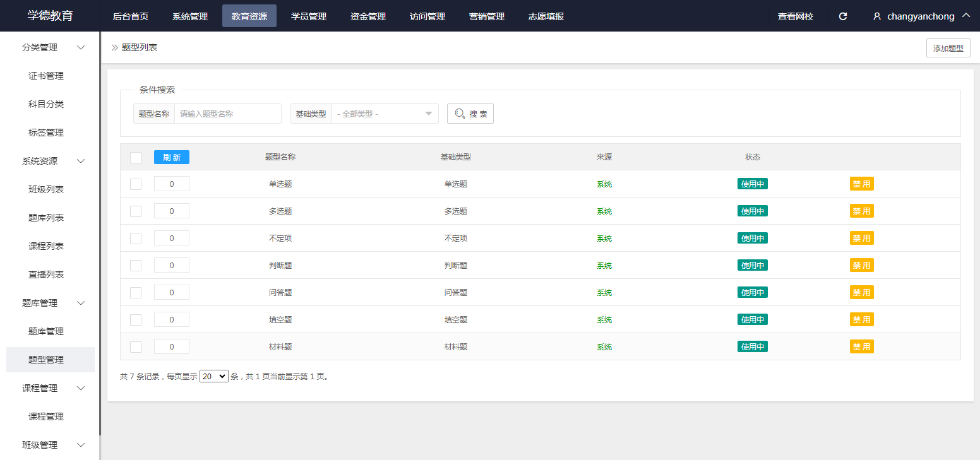Viewport: 980px width, 460px height.
Task: Check the 问答题 row checkbox
Action: (136, 293)
